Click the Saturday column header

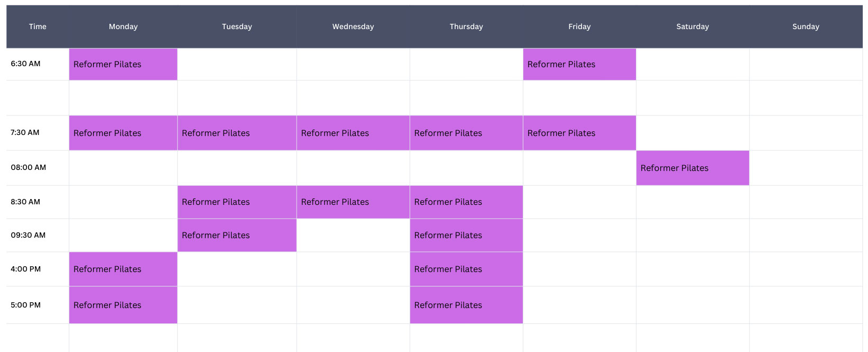692,26
